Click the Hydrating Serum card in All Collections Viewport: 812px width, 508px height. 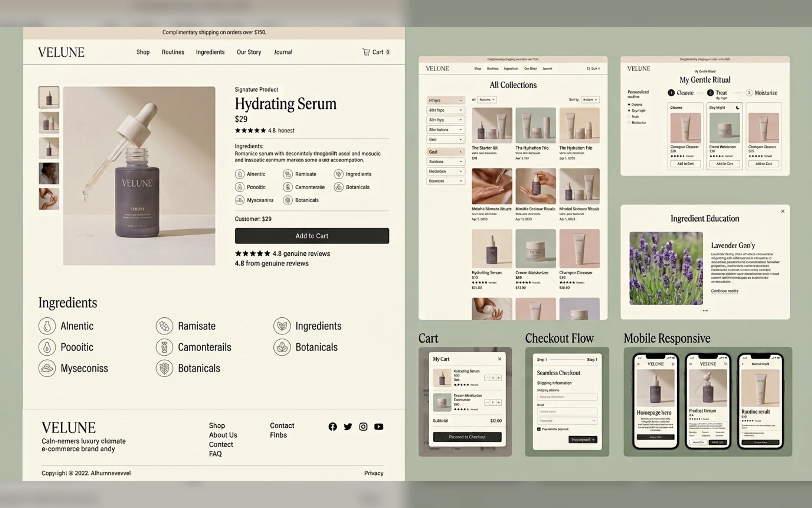pos(492,259)
